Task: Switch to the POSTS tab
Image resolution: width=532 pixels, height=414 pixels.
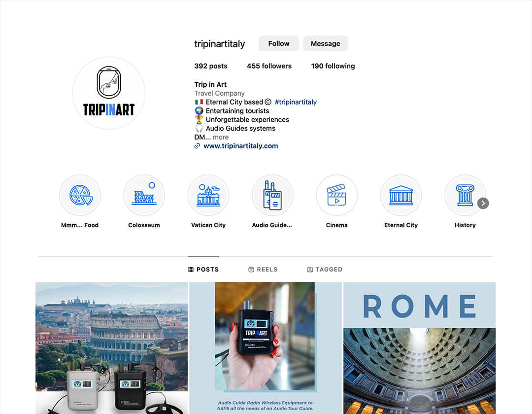Action: [x=203, y=270]
